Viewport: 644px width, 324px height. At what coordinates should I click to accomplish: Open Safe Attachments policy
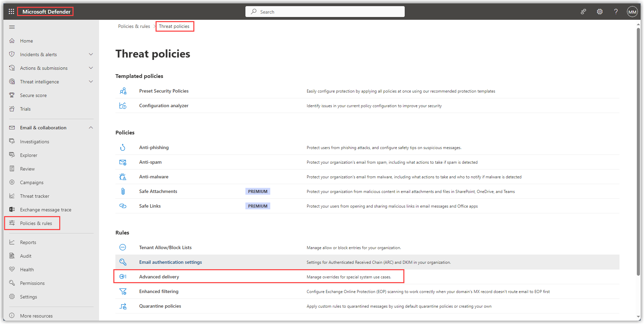pyautogui.click(x=158, y=191)
